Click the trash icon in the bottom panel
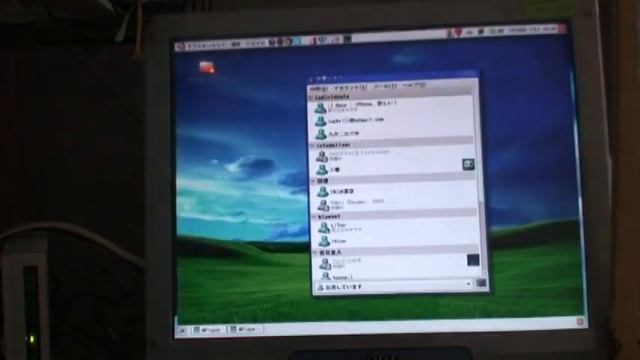The height and width of the screenshot is (360, 640). pyautogui.click(x=580, y=322)
